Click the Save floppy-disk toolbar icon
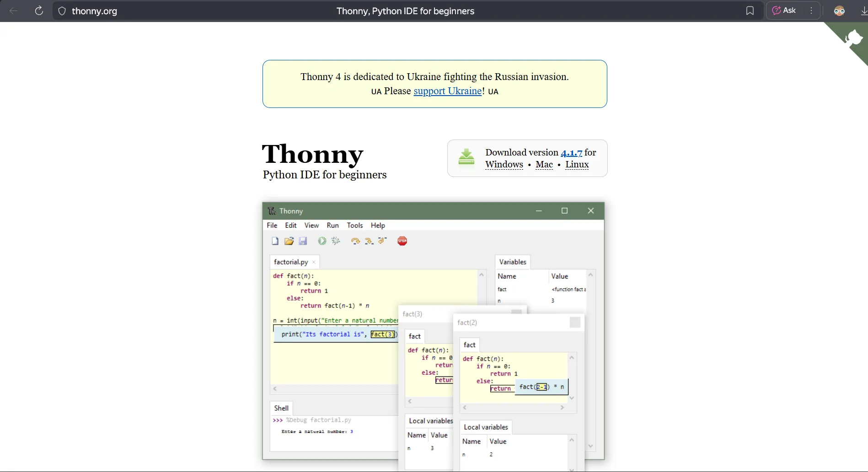Image resolution: width=868 pixels, height=472 pixels. point(303,241)
